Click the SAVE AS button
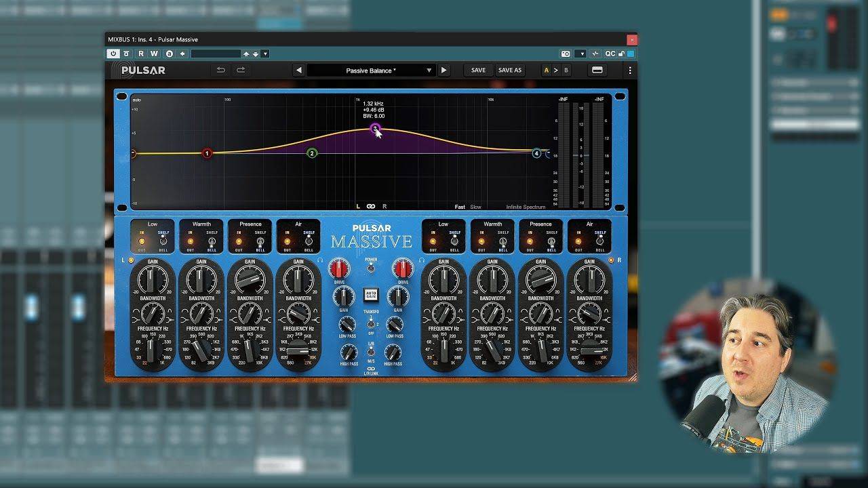 tap(510, 70)
